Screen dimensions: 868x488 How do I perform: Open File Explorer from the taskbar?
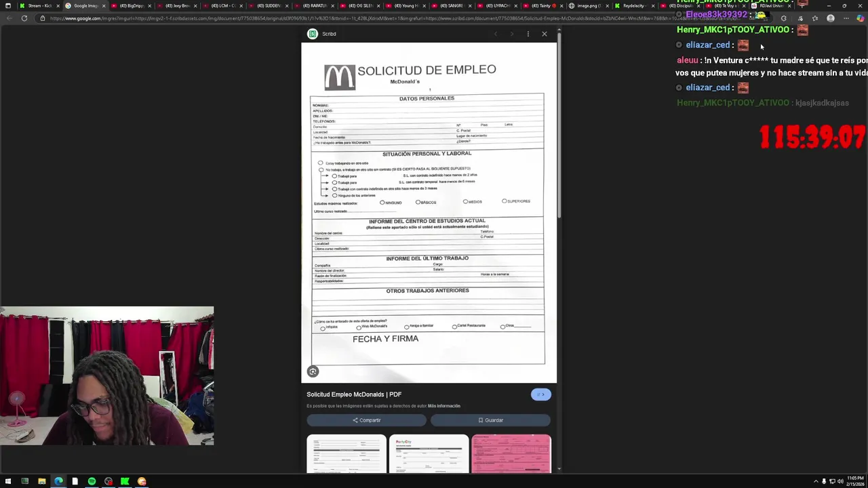point(41,481)
